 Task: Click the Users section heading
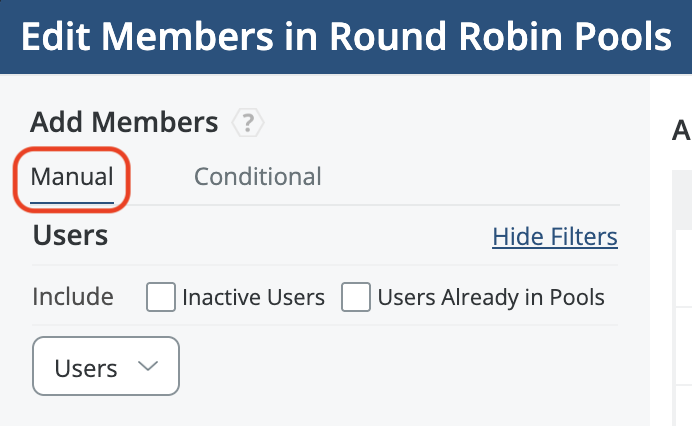tap(70, 236)
